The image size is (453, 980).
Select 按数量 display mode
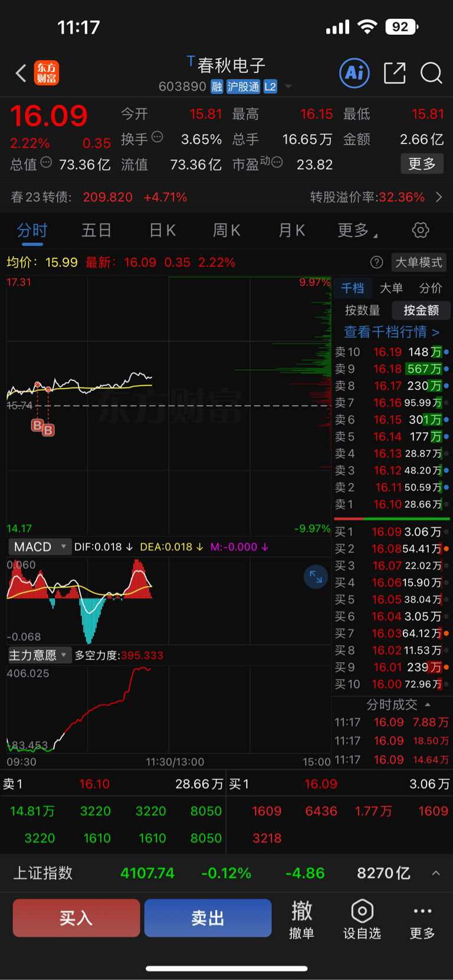tap(362, 310)
